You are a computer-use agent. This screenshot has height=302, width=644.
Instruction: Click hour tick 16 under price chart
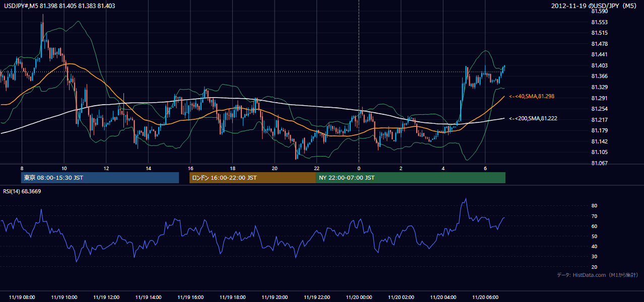[190, 168]
